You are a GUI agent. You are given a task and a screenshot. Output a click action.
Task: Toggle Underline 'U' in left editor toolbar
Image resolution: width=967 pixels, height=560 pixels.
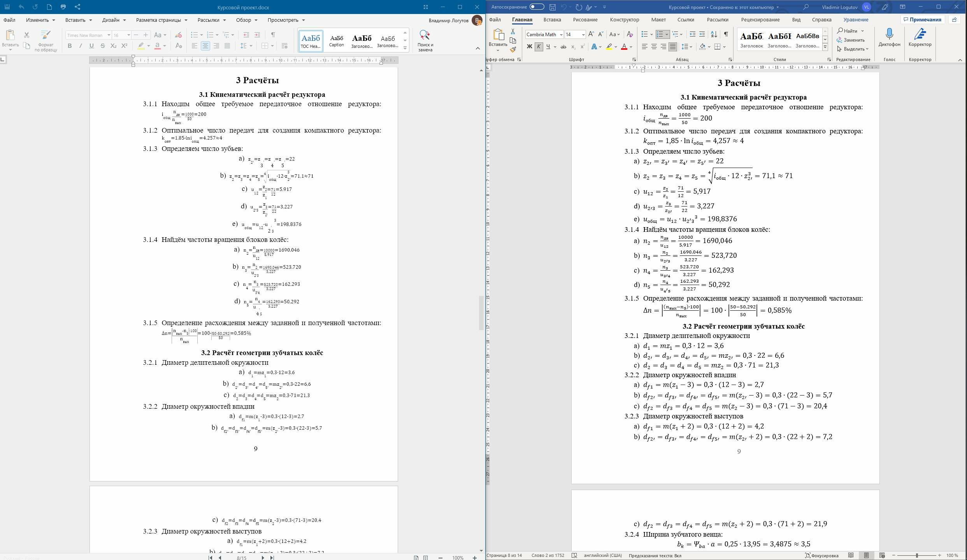[x=91, y=46]
